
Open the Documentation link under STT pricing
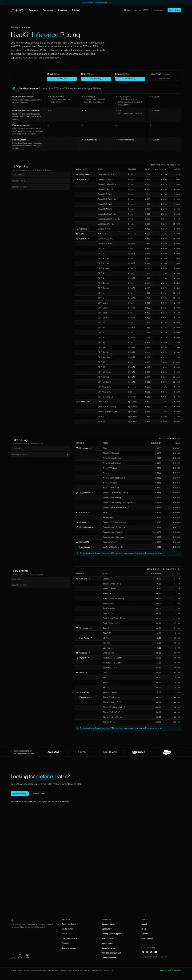(37, 444)
